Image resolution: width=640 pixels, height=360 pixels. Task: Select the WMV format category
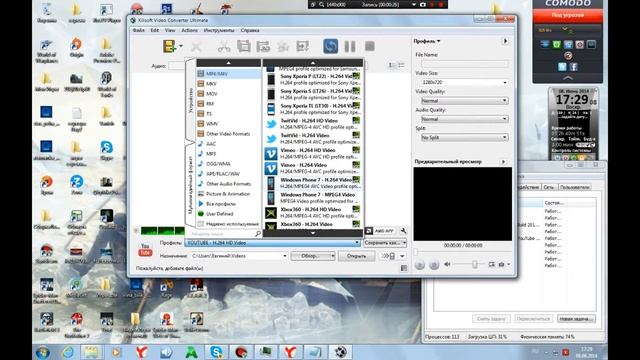pyautogui.click(x=229, y=124)
